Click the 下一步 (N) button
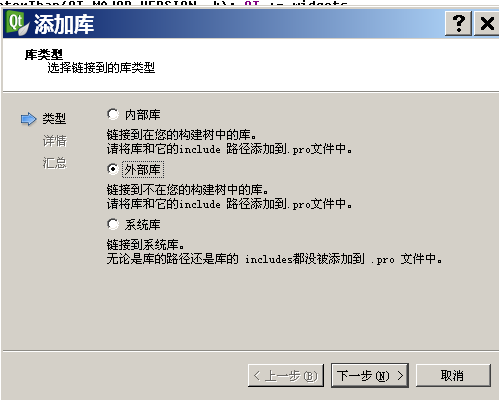The image size is (499, 400). (x=370, y=376)
